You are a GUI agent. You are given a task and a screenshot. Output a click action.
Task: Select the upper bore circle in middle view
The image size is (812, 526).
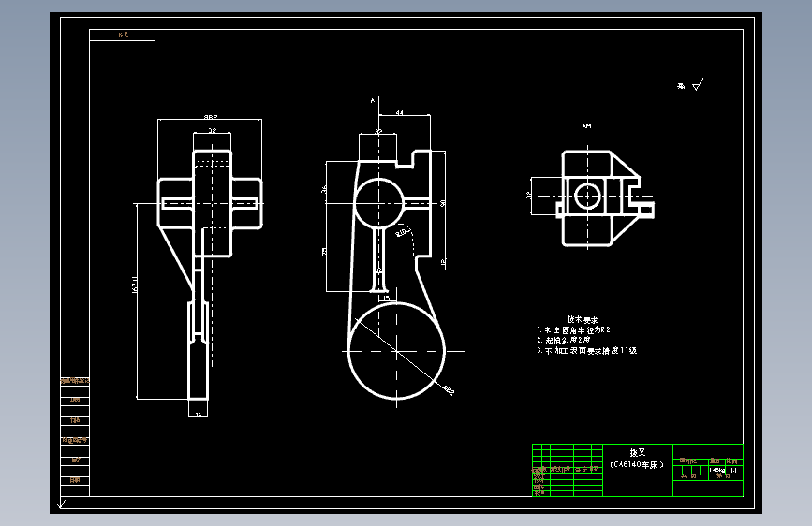[378, 203]
